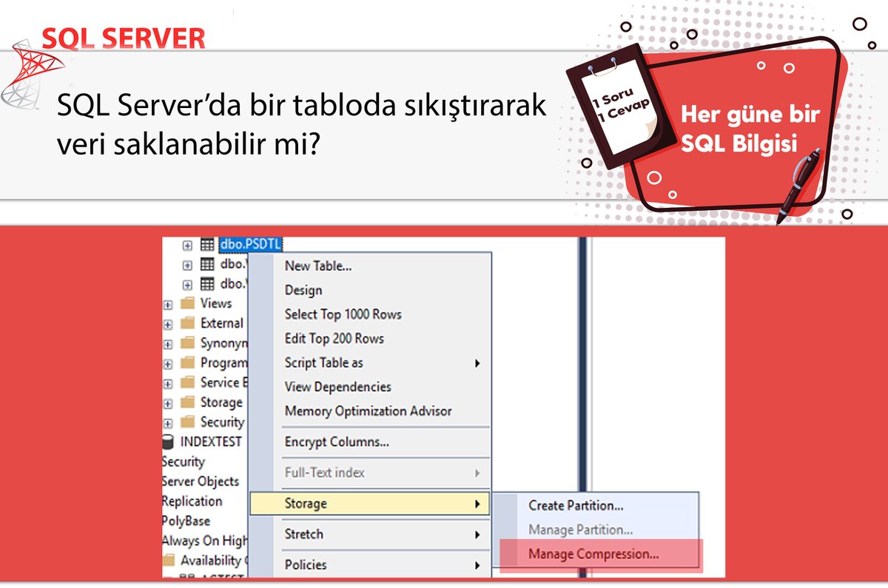
Task: Launch Memory Optimization Advisor
Action: click(x=369, y=411)
